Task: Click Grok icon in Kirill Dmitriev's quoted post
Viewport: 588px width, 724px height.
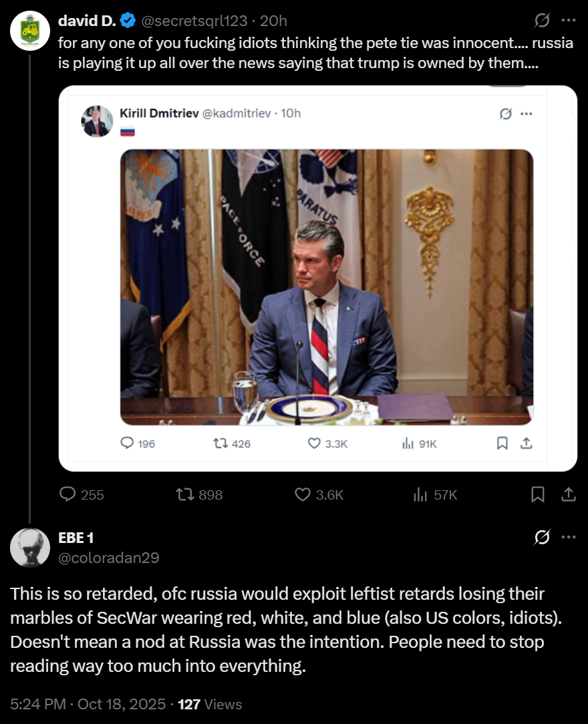Action: tap(506, 114)
